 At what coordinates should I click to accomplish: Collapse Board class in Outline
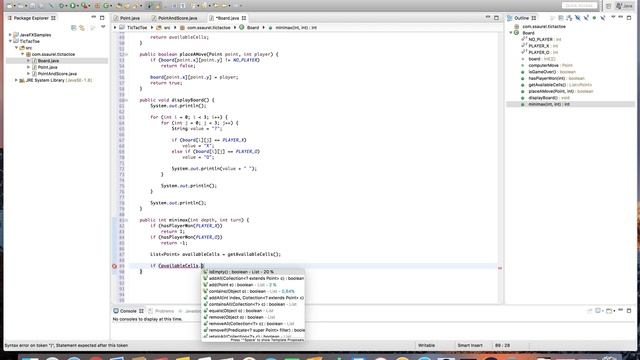pos(511,33)
